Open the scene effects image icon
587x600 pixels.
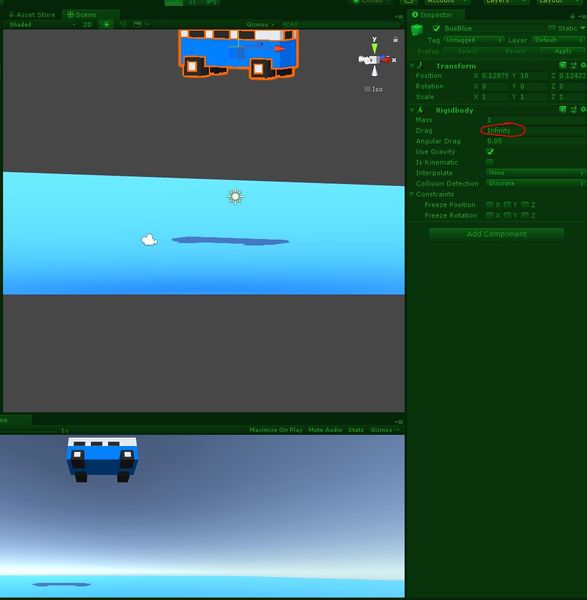pyautogui.click(x=137, y=24)
